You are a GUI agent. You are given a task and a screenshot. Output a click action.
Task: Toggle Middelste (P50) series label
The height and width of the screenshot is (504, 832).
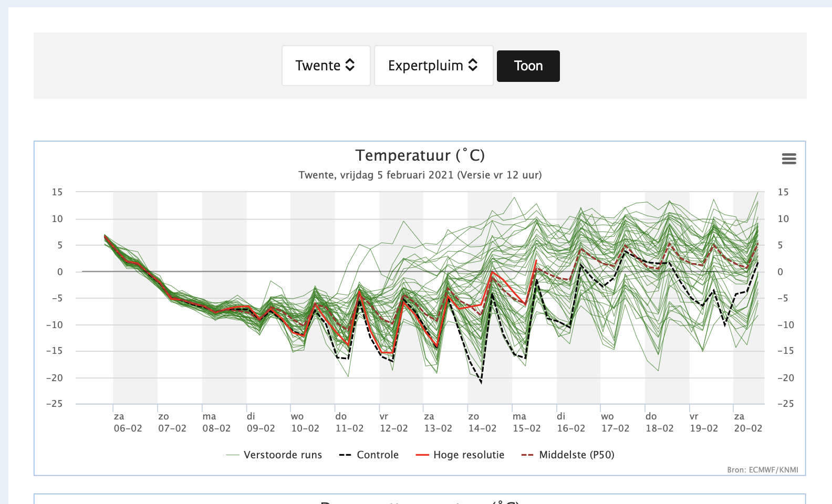click(x=577, y=455)
